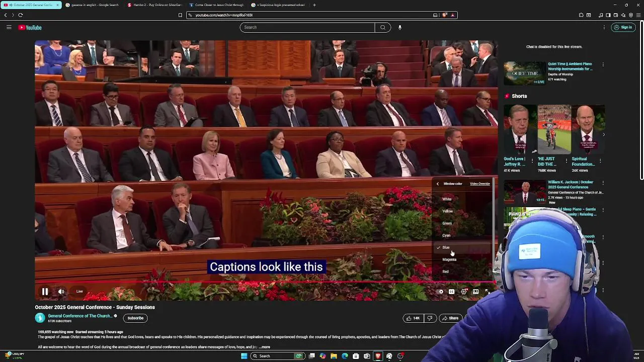Open the Windows Start menu

point(244,356)
